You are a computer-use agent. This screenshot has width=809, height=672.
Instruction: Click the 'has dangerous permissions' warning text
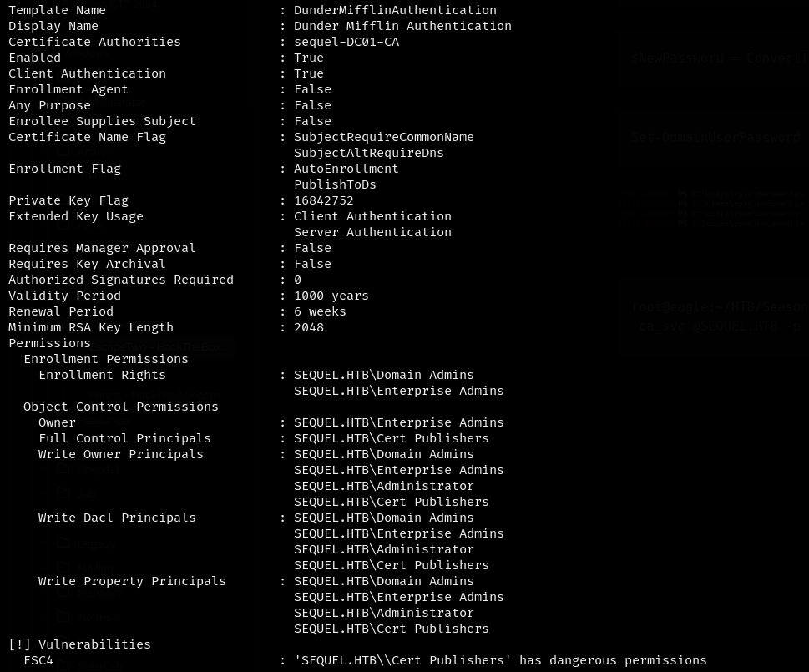tap(613, 660)
